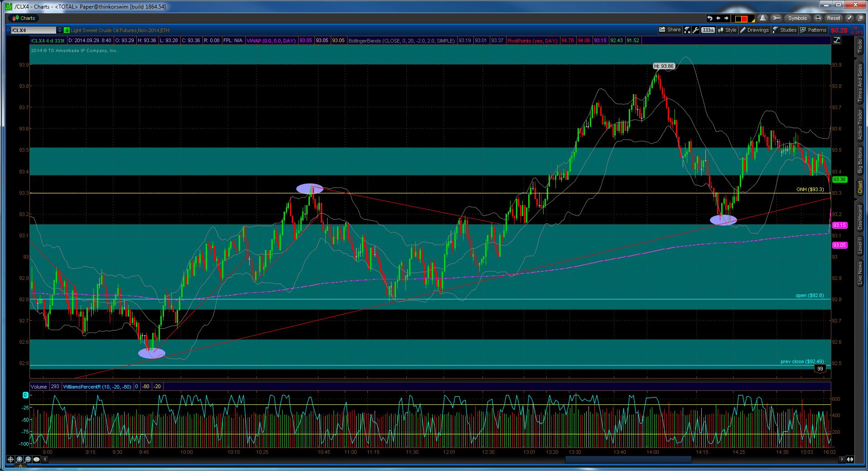Go forward with the right arrow icon
This screenshot has width=868, height=471.
726,18
